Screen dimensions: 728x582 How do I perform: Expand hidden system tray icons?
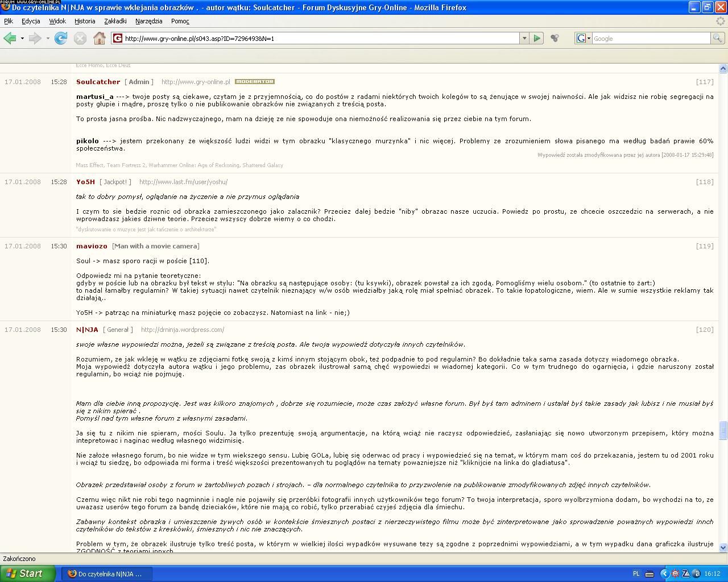[x=664, y=573]
